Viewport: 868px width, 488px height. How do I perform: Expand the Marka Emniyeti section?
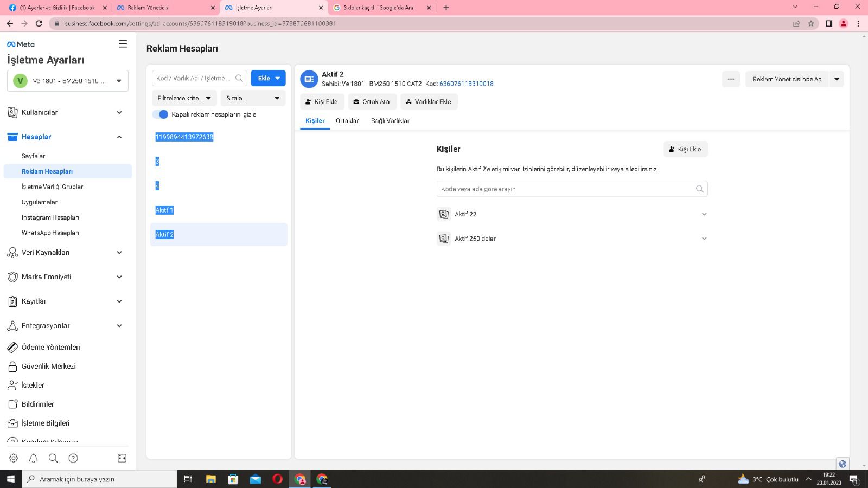click(x=119, y=277)
